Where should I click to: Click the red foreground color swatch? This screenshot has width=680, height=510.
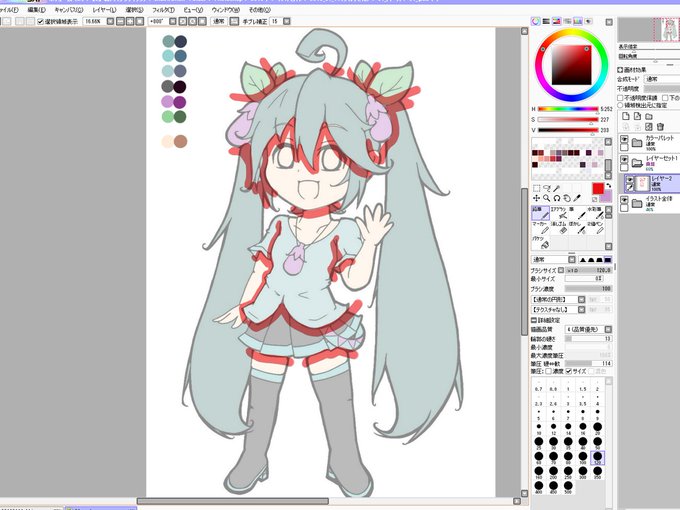pos(598,188)
